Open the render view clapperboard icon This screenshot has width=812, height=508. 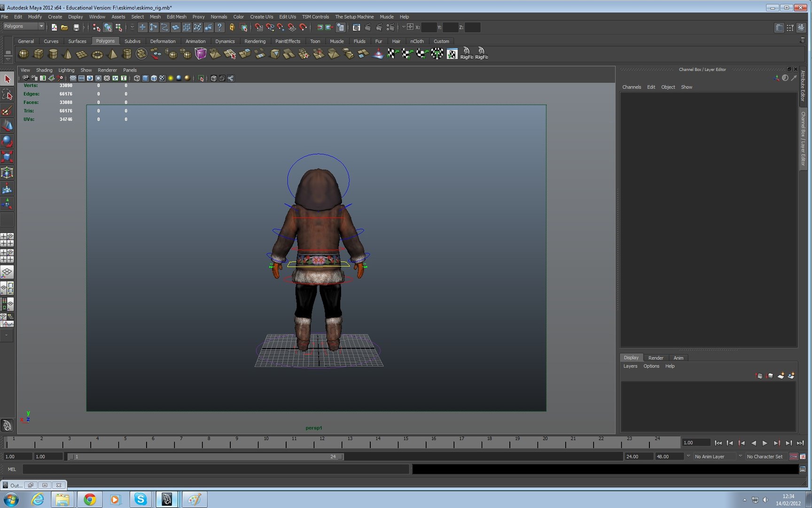tap(357, 27)
